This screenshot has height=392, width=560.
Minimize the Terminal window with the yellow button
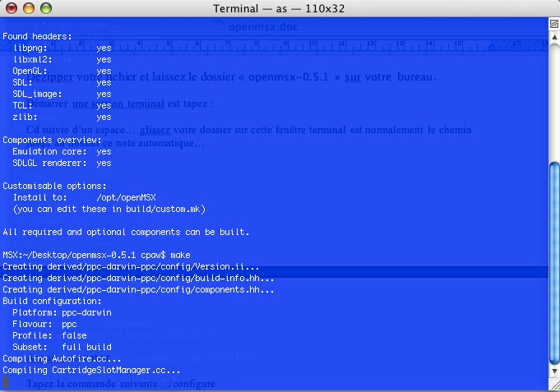29,8
